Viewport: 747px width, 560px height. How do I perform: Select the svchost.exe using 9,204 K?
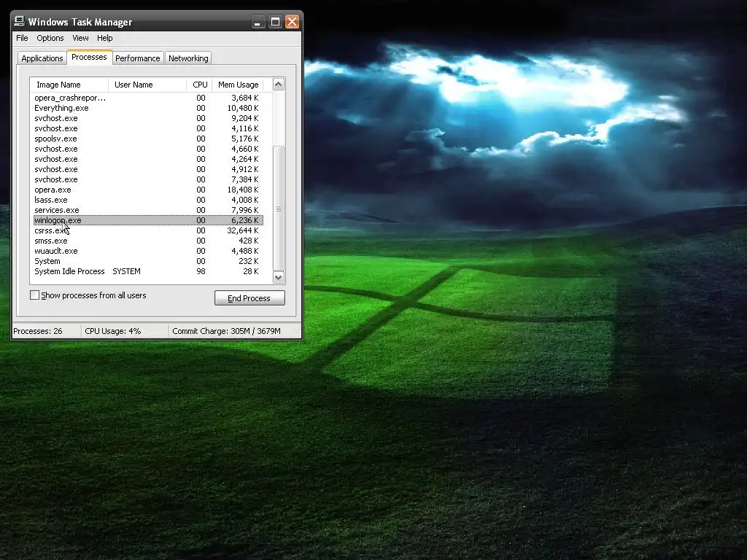pyautogui.click(x=148, y=118)
